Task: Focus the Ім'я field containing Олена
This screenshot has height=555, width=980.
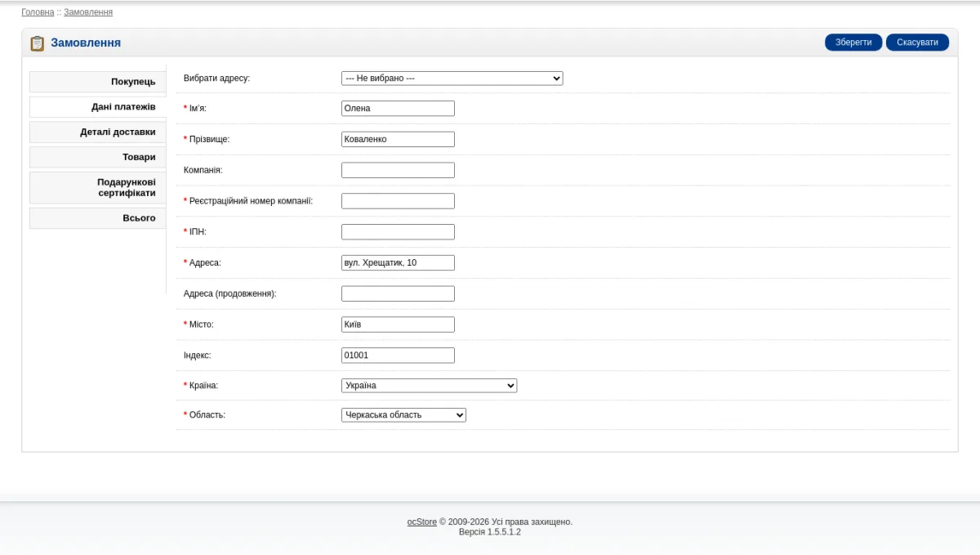Action: click(398, 109)
